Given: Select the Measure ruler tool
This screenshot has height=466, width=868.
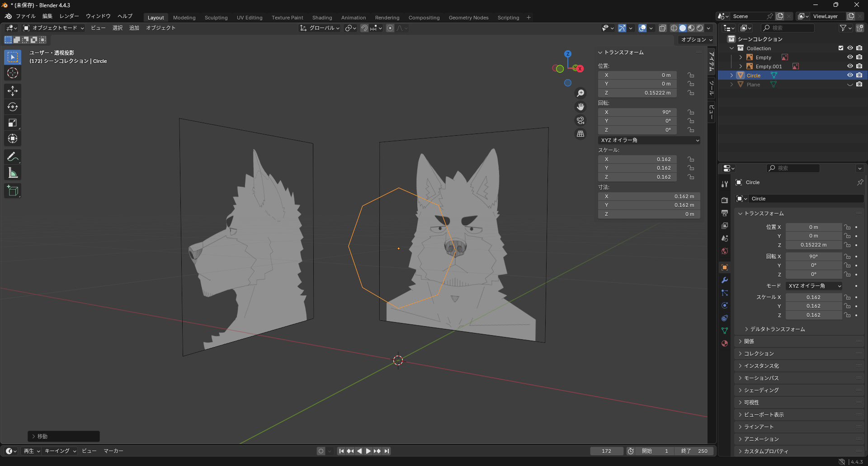Looking at the screenshot, I should click(x=13, y=173).
